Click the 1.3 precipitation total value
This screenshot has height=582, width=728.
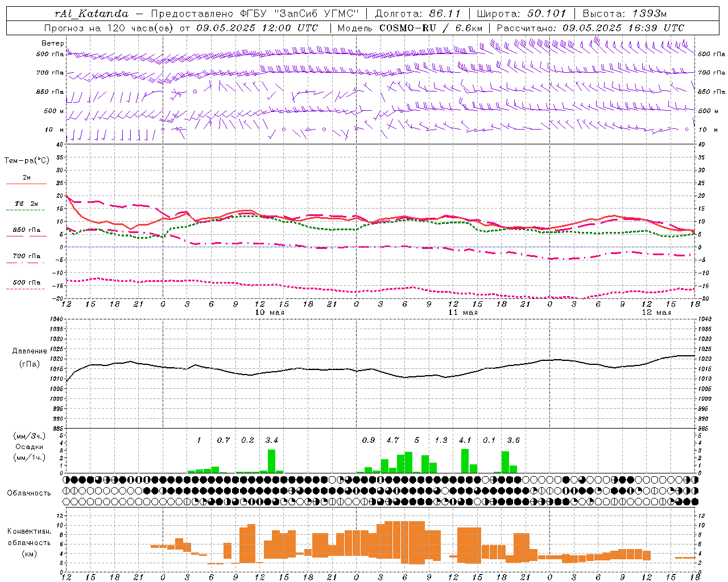coord(441,440)
